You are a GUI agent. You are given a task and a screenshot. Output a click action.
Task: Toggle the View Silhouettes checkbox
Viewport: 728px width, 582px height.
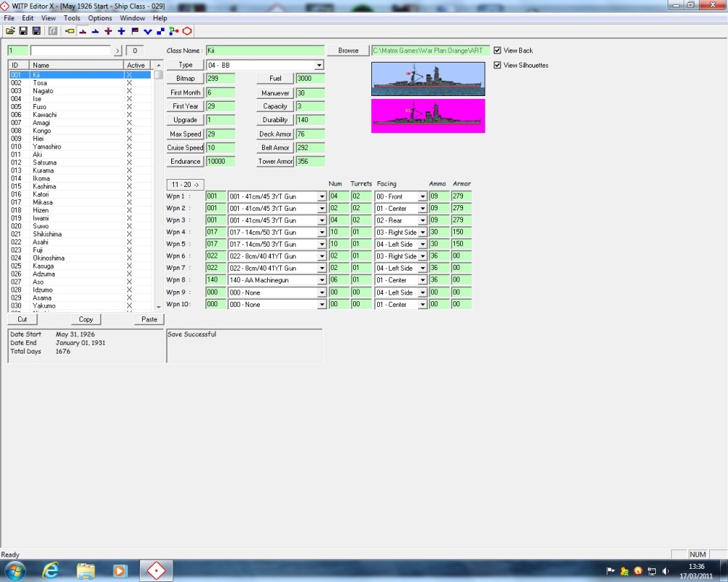[497, 65]
